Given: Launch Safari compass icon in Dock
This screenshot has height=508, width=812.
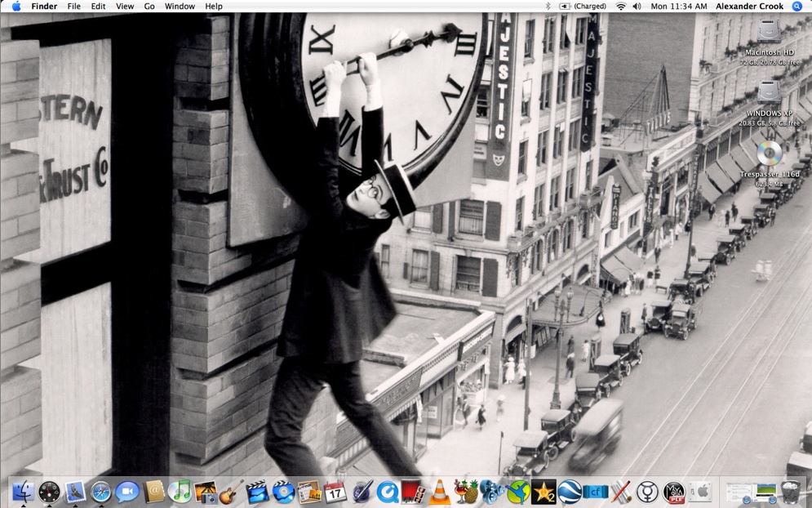Looking at the screenshot, I should 101,492.
